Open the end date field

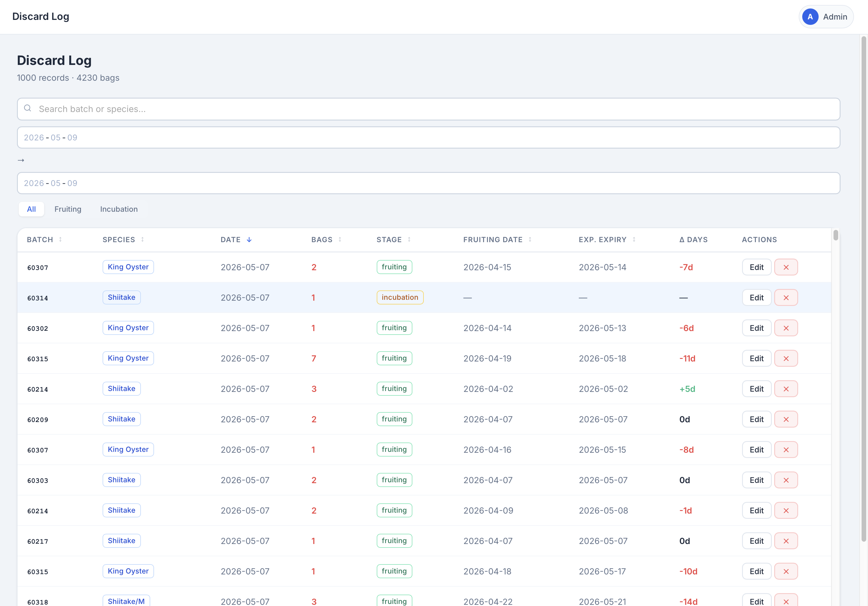428,183
